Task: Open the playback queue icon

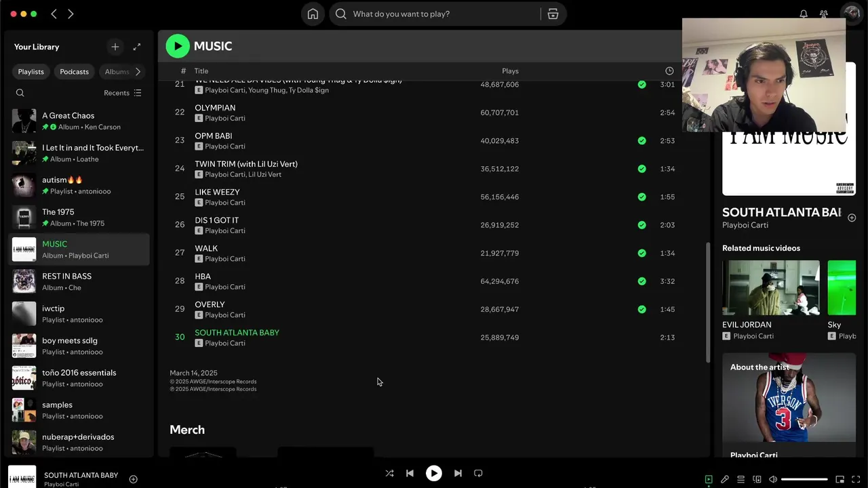Action: click(741, 479)
